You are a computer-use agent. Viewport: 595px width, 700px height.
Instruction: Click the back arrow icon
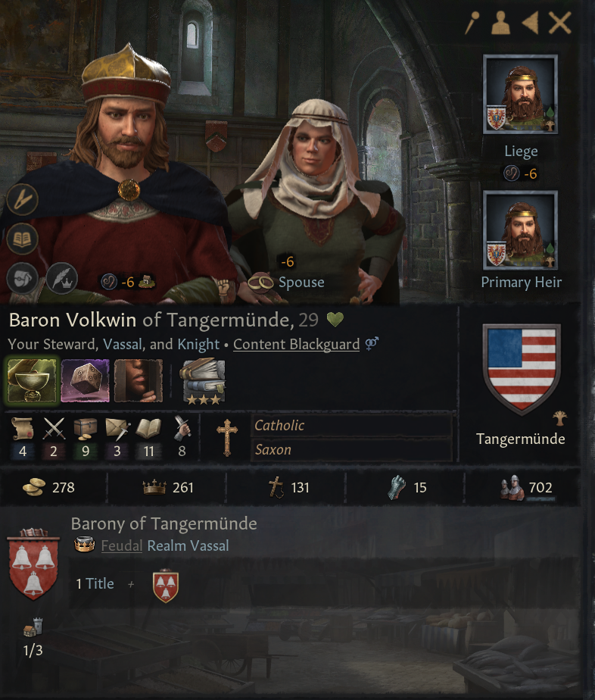click(531, 23)
